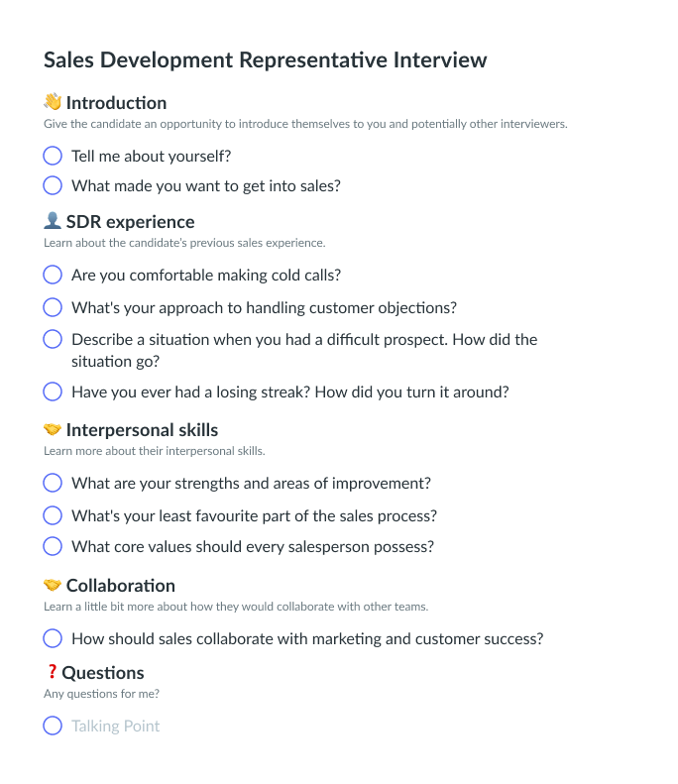Check off the losing streak question
This screenshot has width=678, height=784.
[53, 392]
